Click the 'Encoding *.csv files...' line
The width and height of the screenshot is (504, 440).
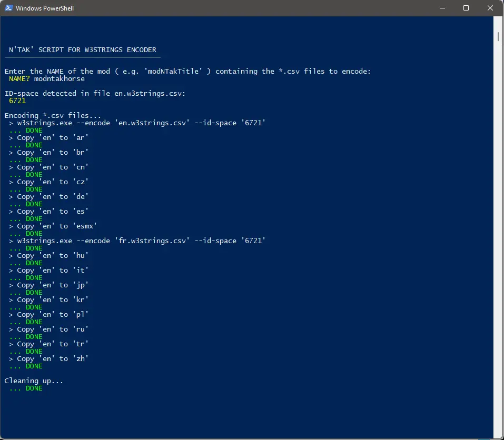53,116
